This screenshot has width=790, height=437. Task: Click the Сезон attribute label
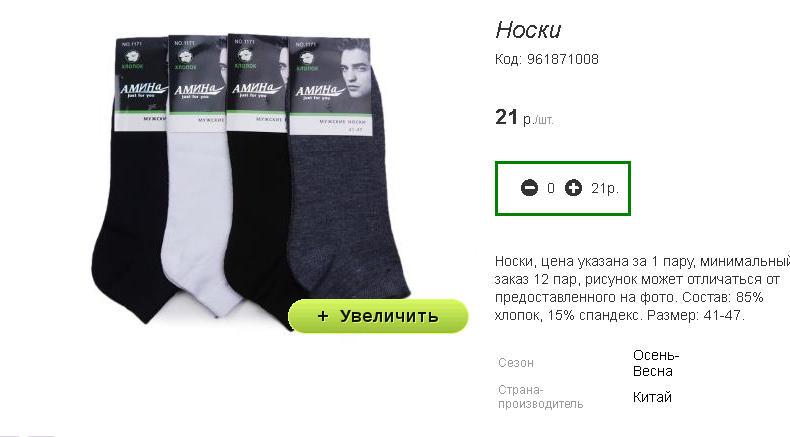516,363
